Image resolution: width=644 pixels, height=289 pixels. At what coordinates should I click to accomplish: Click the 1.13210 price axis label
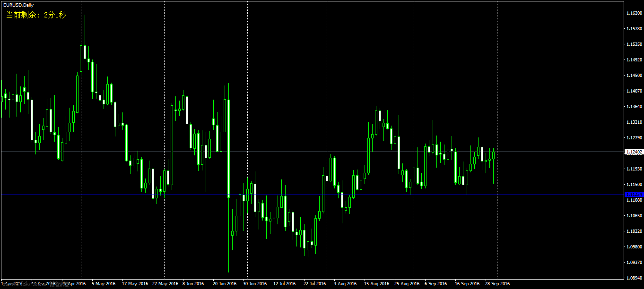click(634, 122)
